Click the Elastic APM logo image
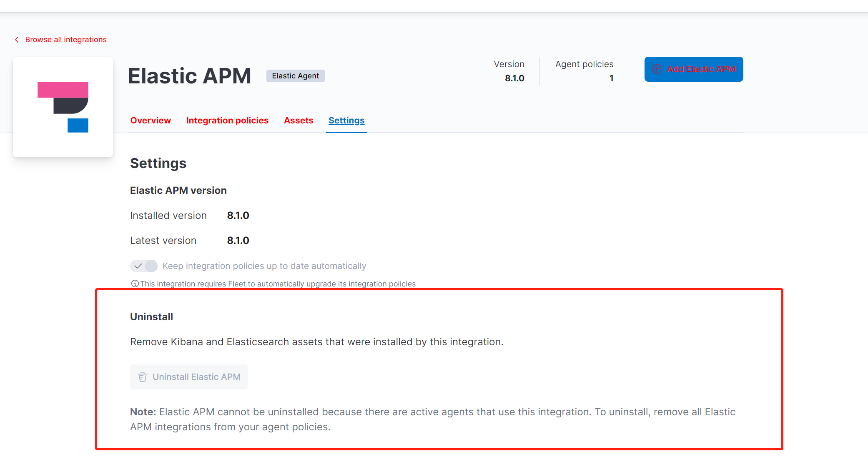Viewport: 868px width, 457px height. coord(63,107)
